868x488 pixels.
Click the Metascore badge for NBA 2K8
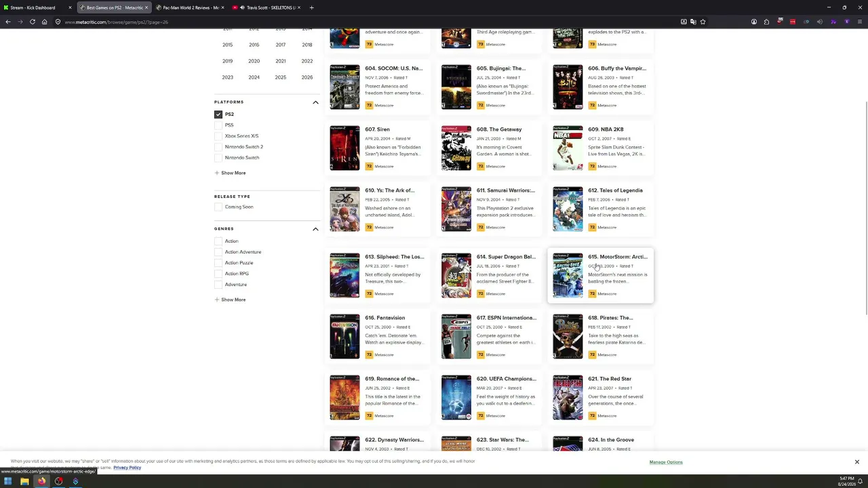coord(592,166)
